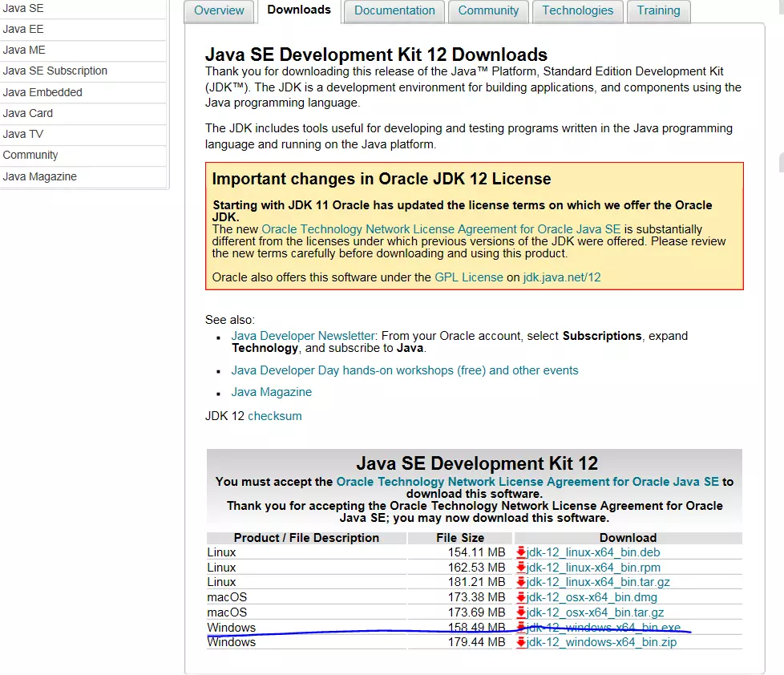The width and height of the screenshot is (784, 675).
Task: Click the Java SE Development Kit 12 Downloads heading
Action: 376,55
